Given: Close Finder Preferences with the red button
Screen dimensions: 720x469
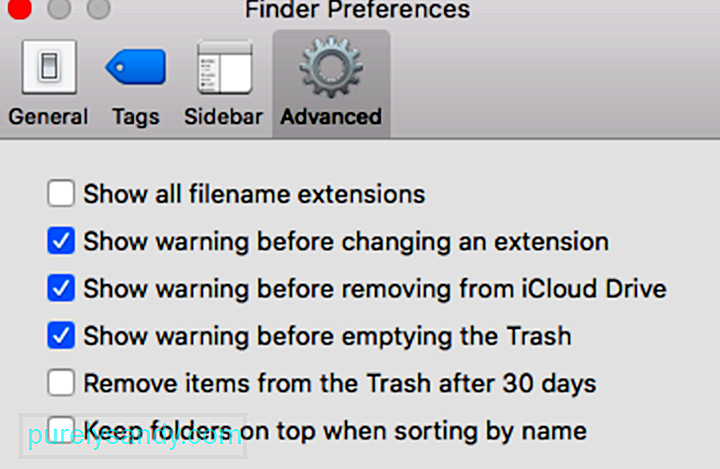Looking at the screenshot, I should (20, 8).
